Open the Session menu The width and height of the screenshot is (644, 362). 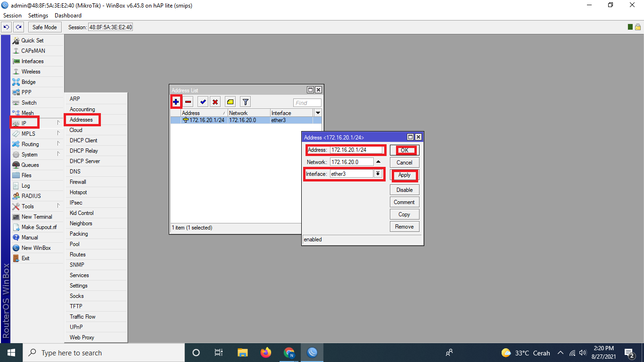point(13,16)
